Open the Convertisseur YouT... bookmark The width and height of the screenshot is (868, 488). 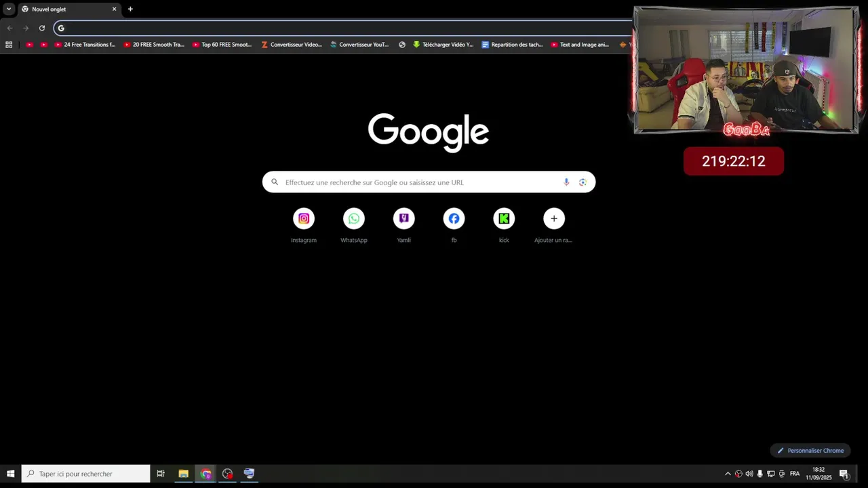pos(360,45)
